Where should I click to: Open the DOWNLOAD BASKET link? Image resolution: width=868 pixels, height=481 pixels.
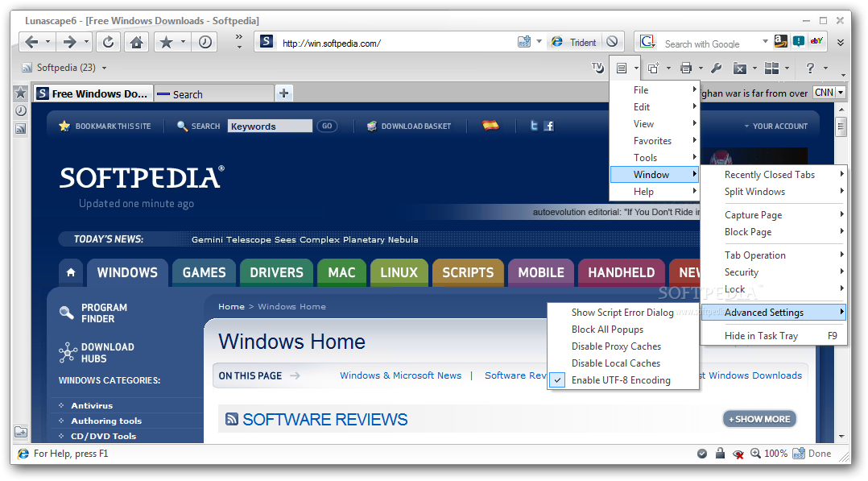408,126
